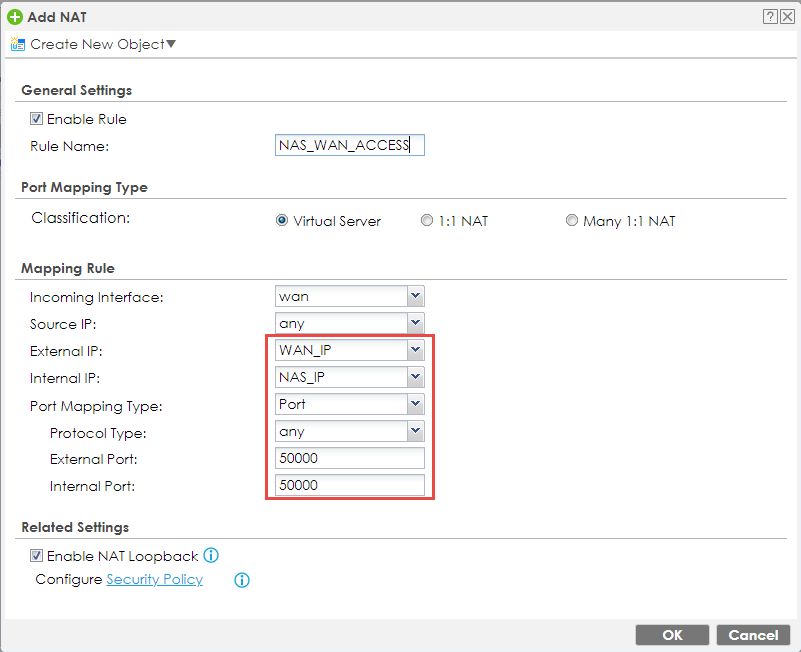Click the External Port input field
801x652 pixels.
coord(349,459)
